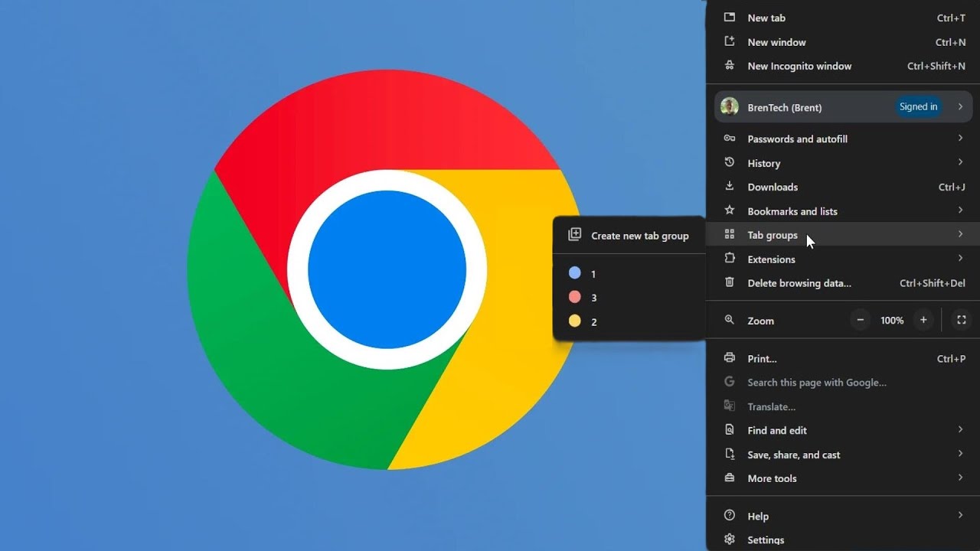Click the Signed in badge
Screen dimensions: 980x551
(x=918, y=107)
